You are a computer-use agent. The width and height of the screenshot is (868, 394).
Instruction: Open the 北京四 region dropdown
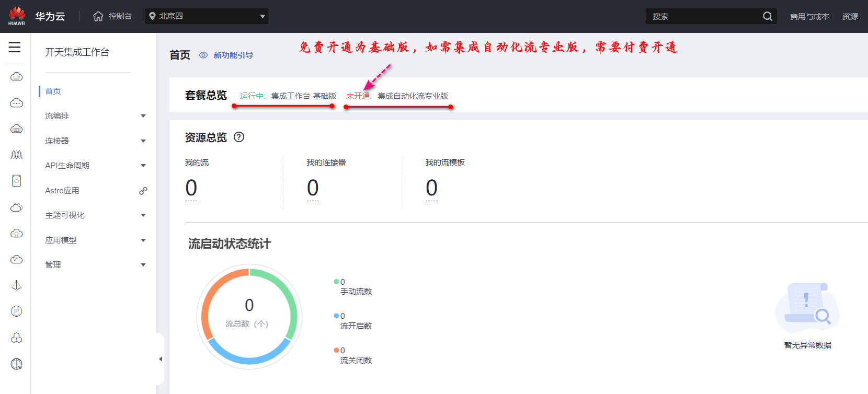pos(207,16)
